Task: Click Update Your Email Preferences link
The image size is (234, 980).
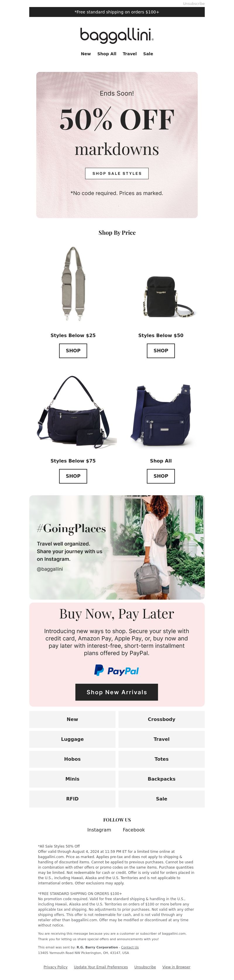Action: pyautogui.click(x=101, y=967)
